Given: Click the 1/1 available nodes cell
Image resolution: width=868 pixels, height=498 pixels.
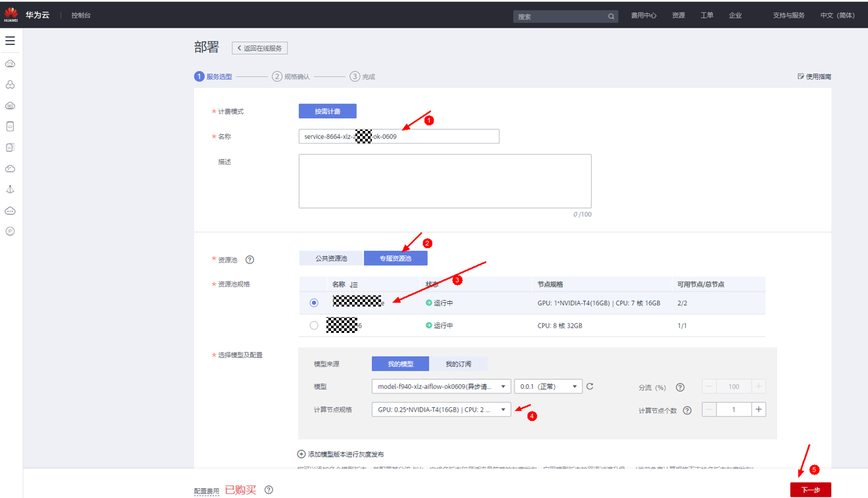Looking at the screenshot, I should click(x=682, y=326).
